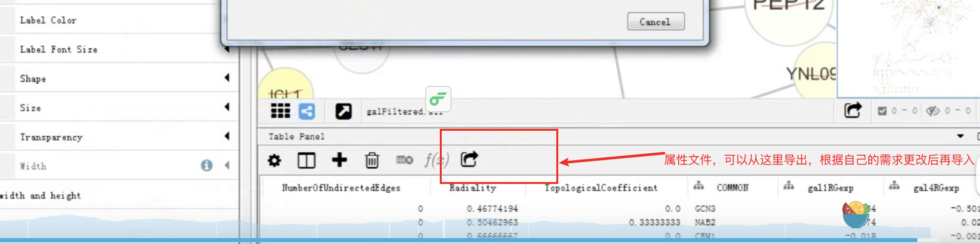Click the hierarchy icon beside COMMON header

699,185
